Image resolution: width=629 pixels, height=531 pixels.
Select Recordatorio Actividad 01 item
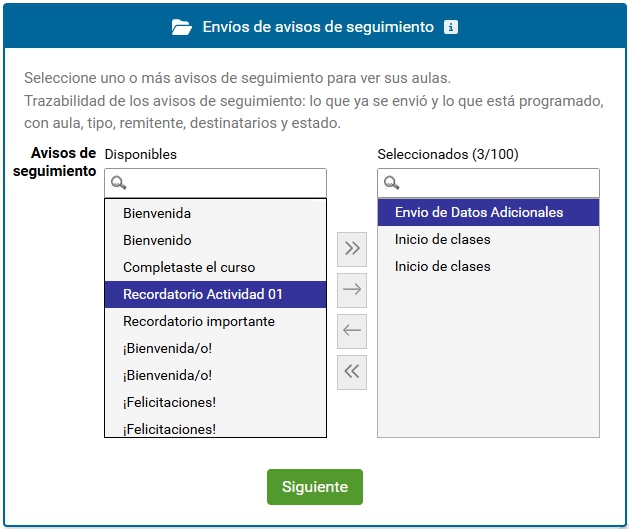[215, 294]
